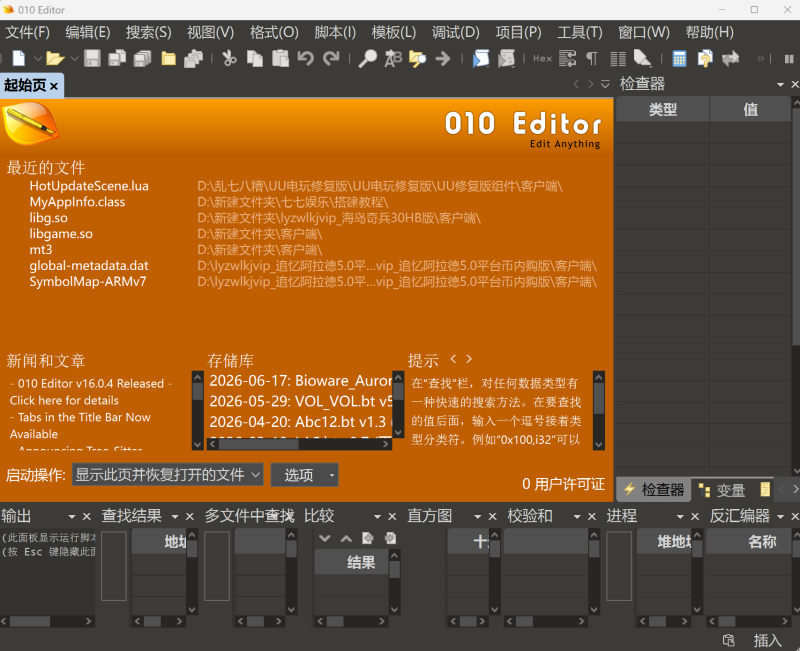Select repository entry 2026-05-29 VOL_VOL.bt
The width and height of the screenshot is (800, 651).
coord(301,401)
